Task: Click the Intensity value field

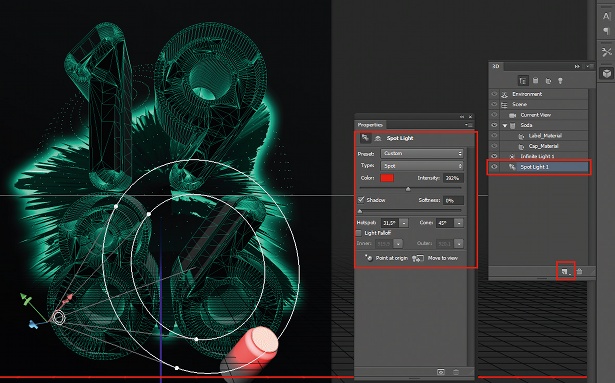Action: pyautogui.click(x=453, y=178)
